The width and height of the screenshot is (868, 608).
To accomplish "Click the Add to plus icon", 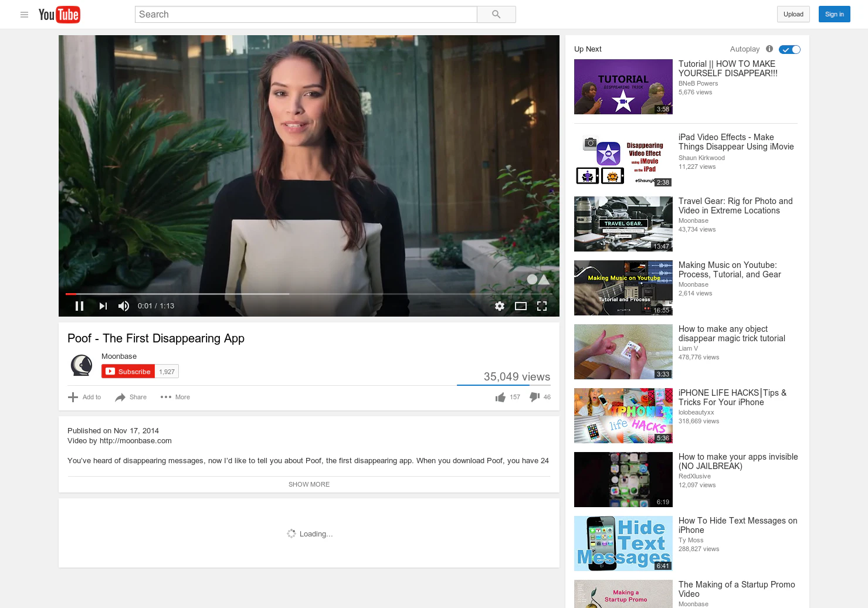I will tap(73, 397).
